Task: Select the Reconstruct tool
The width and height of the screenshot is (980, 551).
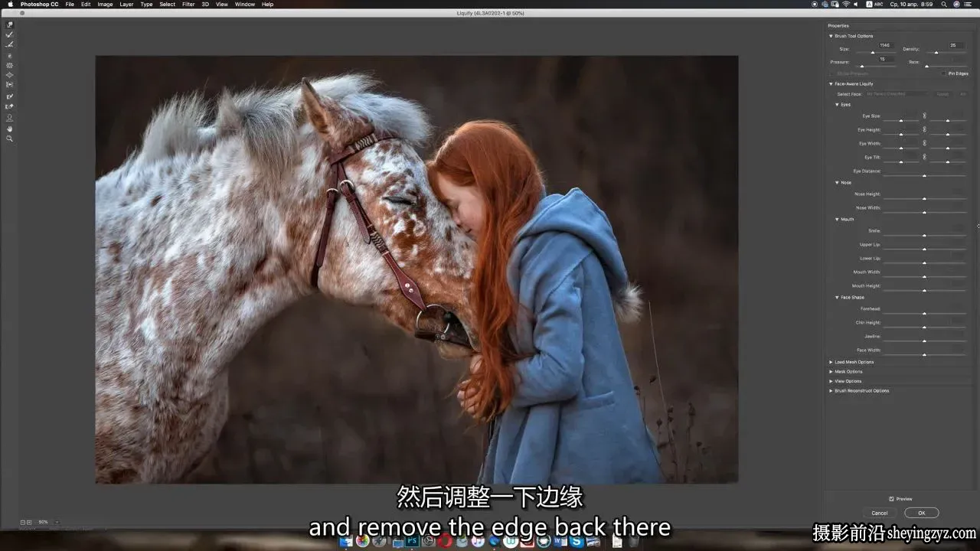Action: pyautogui.click(x=9, y=34)
